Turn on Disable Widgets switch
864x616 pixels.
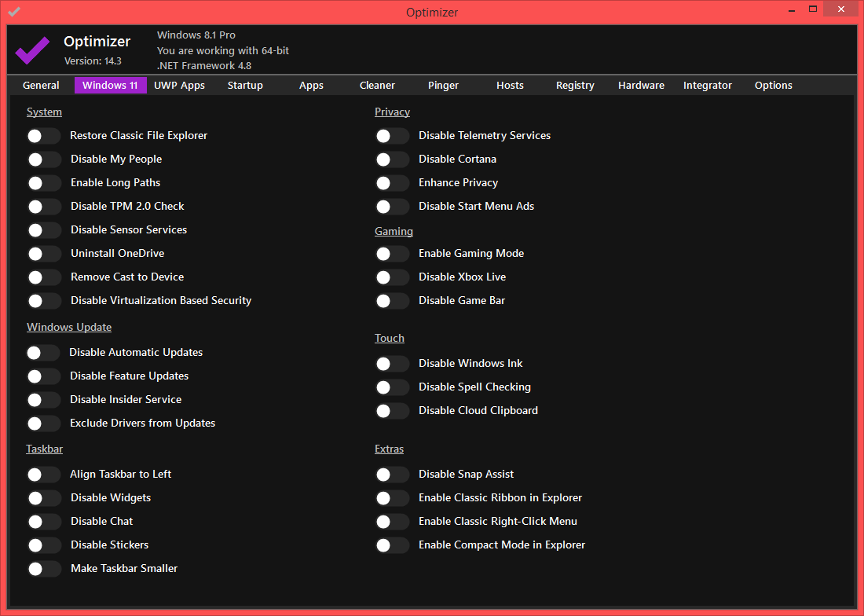tap(44, 498)
